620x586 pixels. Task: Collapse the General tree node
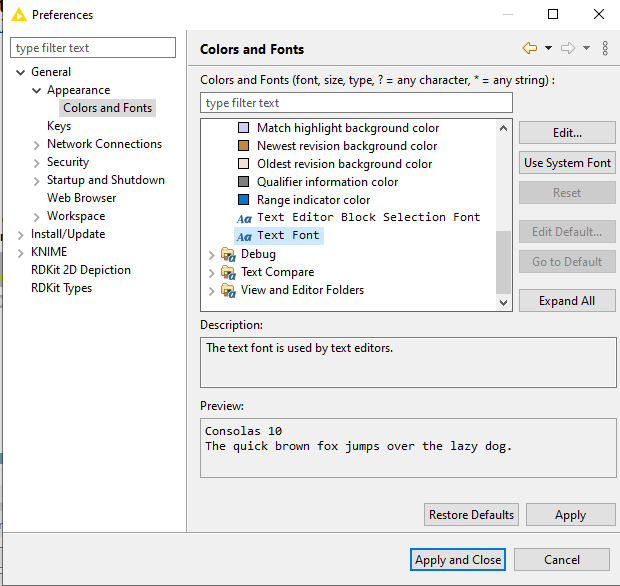(21, 72)
